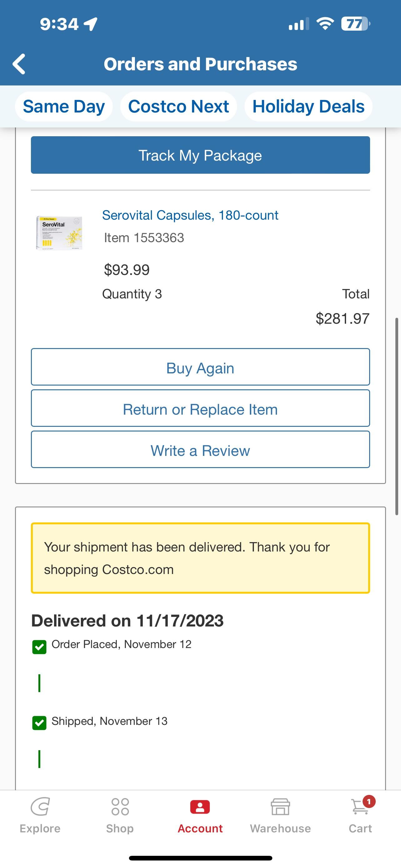Screen dimensions: 401x868
Task: Tap the location arrow in status bar
Action: point(91,24)
